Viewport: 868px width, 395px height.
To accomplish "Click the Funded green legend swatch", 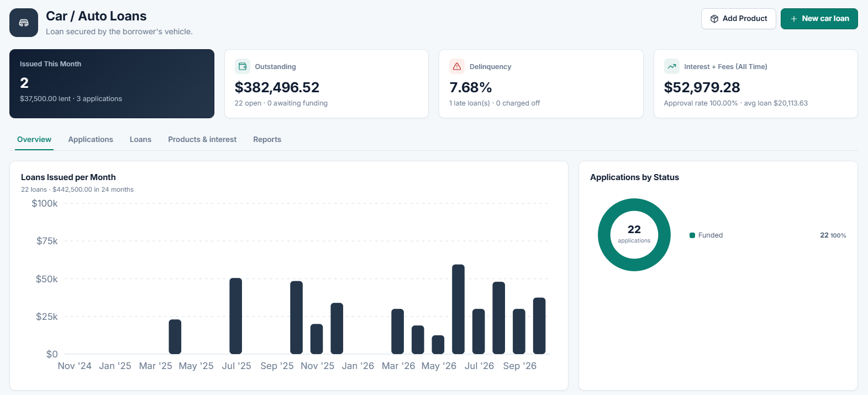I will [692, 235].
